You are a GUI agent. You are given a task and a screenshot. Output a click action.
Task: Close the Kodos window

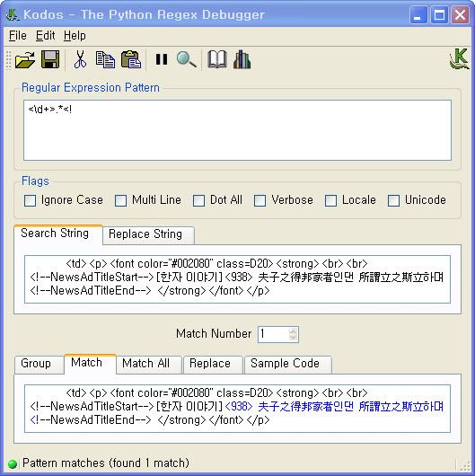coord(460,15)
